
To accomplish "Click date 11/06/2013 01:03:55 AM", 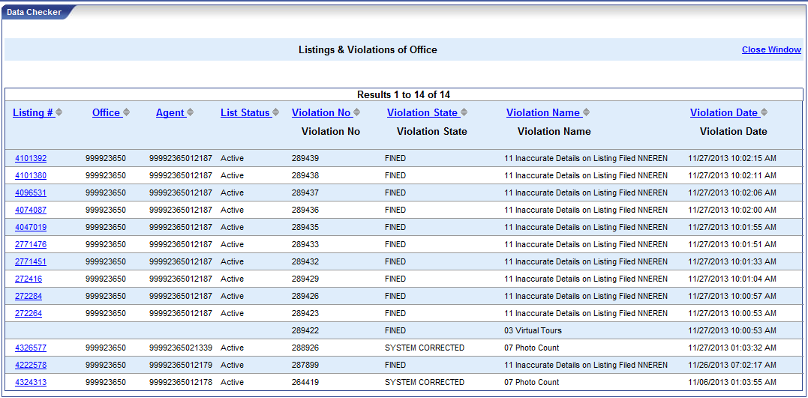I will (732, 382).
